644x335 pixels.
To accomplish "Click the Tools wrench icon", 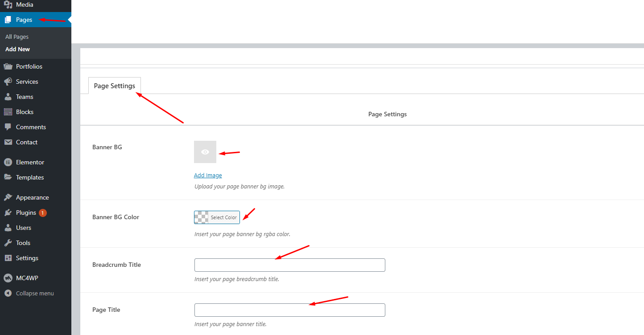I will coord(8,243).
